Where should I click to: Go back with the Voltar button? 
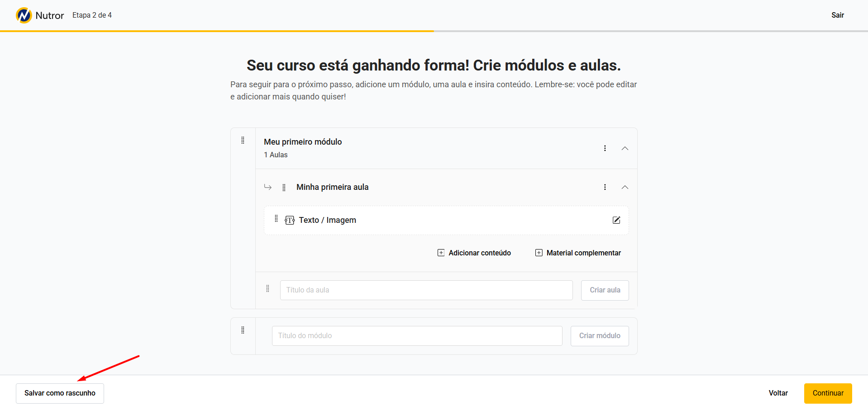tap(778, 393)
